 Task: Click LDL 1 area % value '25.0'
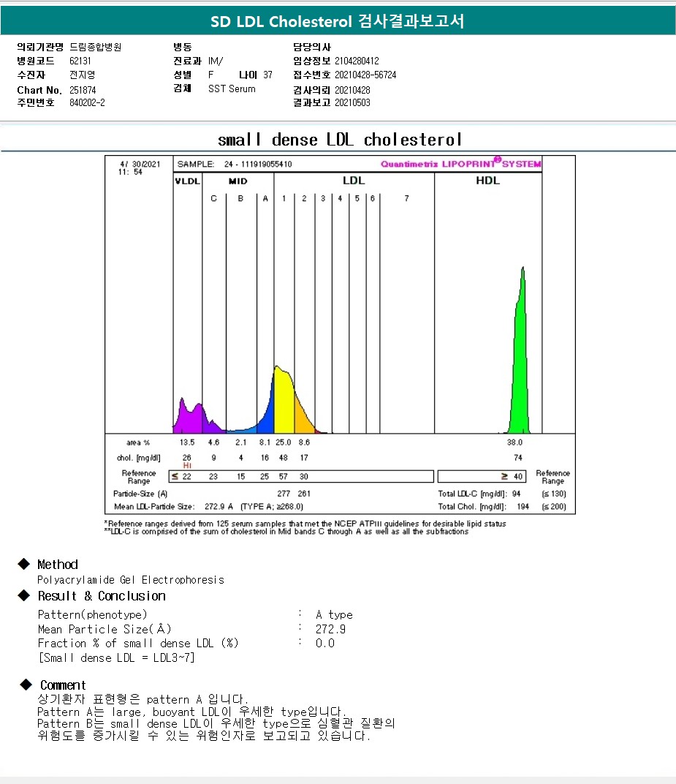coord(284,442)
